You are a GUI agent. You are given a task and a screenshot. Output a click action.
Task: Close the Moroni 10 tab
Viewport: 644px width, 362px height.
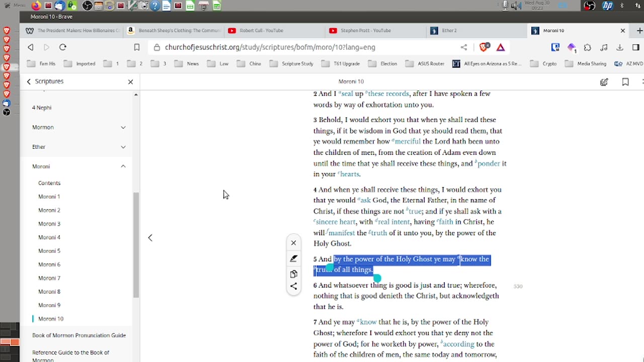click(x=622, y=31)
